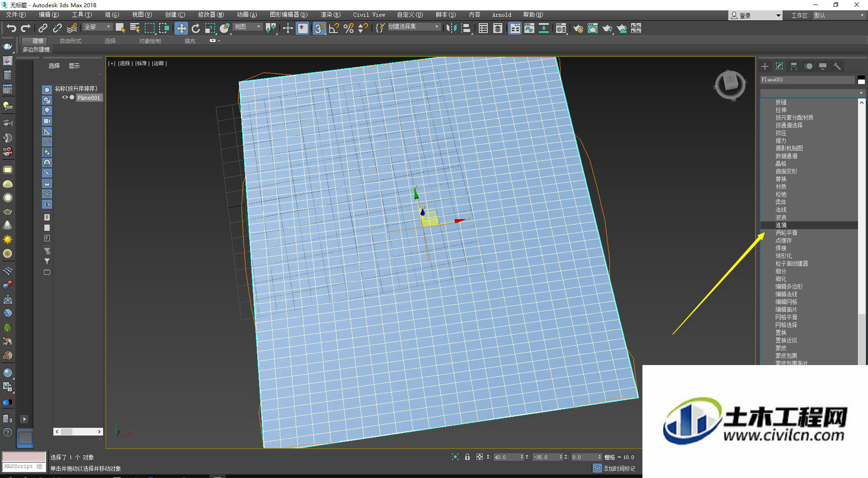Open the 图形编辑器(D) menu
868x478 pixels.
pos(288,15)
